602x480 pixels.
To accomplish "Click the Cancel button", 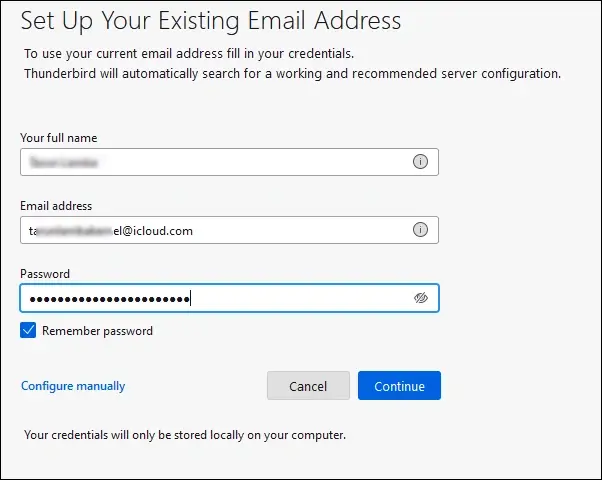I will 308,386.
